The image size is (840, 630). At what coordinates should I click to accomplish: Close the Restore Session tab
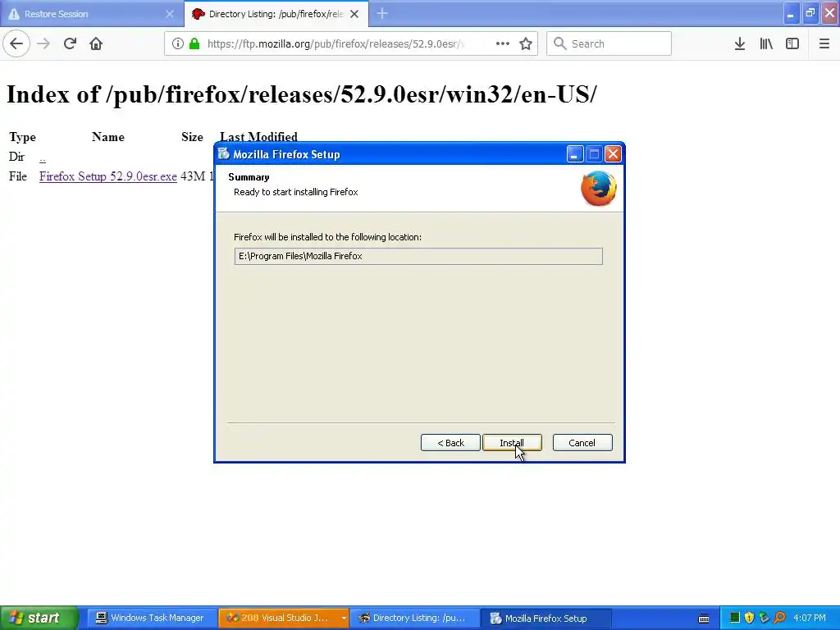tap(170, 14)
